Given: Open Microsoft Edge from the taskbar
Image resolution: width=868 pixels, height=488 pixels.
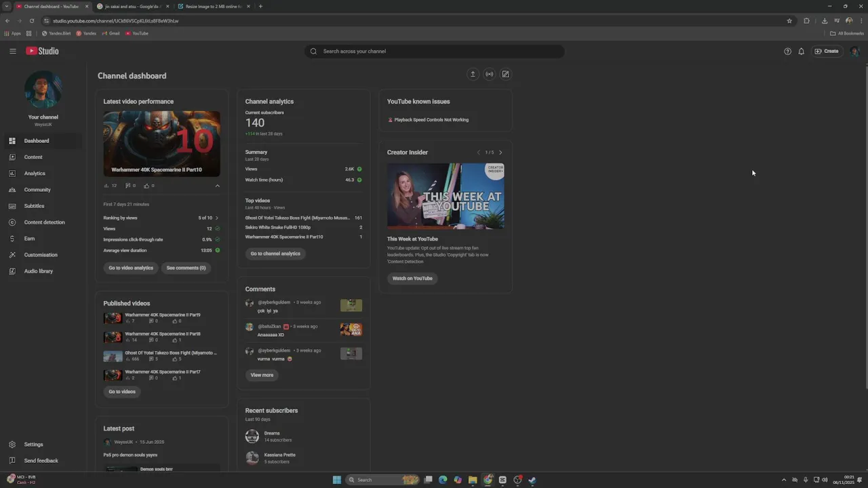Looking at the screenshot, I should [x=443, y=480].
